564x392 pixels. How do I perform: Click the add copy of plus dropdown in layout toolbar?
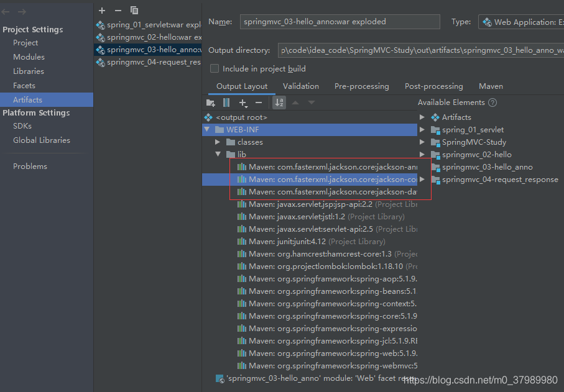(244, 103)
